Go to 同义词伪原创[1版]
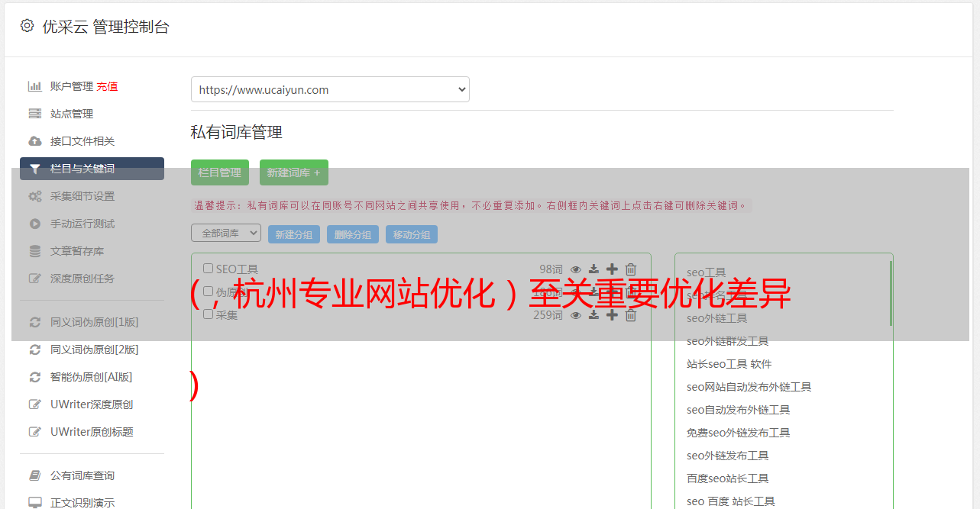Screen dimensions: 980x509 [94, 322]
